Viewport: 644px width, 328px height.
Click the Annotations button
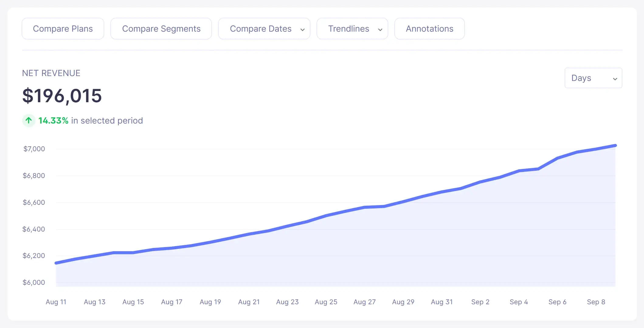coord(429,29)
